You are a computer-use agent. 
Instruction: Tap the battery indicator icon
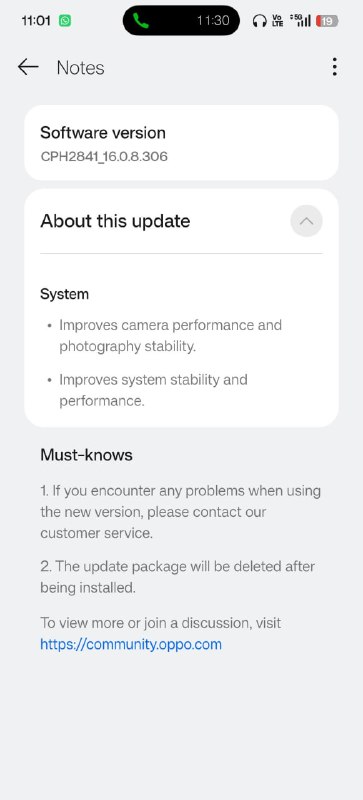click(x=327, y=21)
